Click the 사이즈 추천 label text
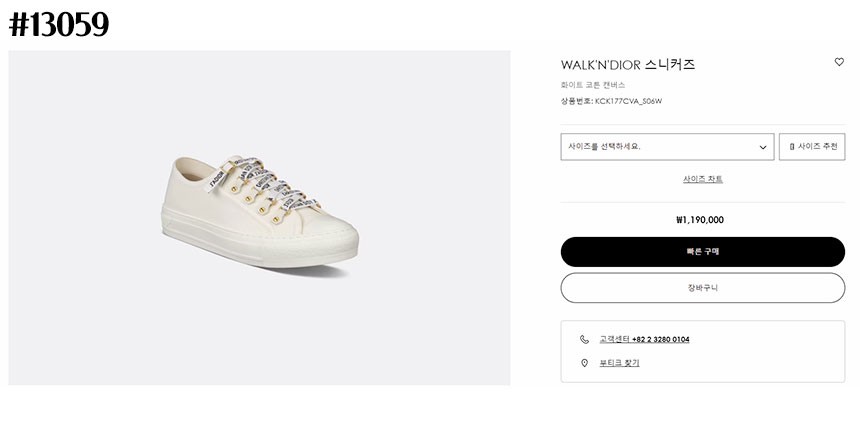This screenshot has height=431, width=860. (818, 147)
